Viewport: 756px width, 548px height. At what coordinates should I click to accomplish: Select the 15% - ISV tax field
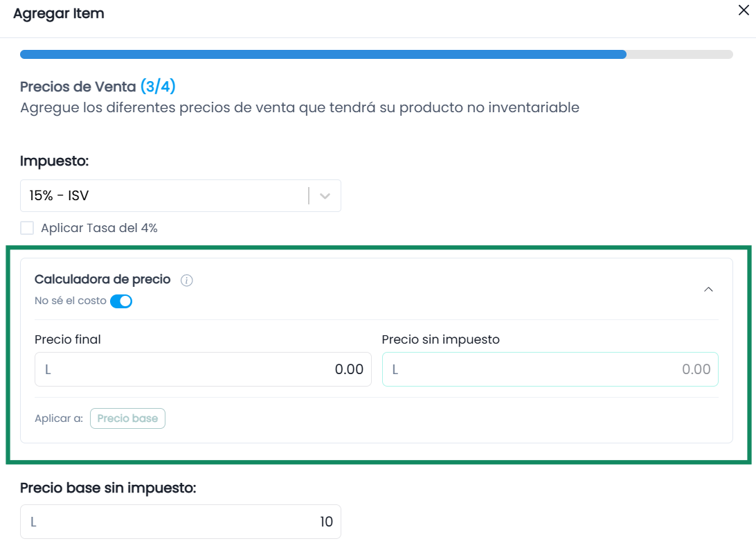tap(180, 196)
